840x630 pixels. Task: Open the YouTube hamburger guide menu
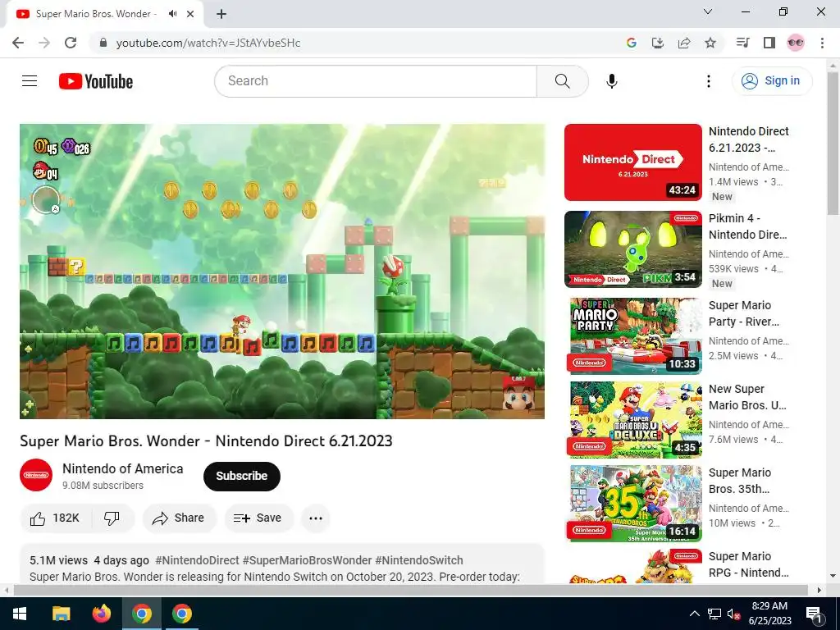tap(30, 81)
